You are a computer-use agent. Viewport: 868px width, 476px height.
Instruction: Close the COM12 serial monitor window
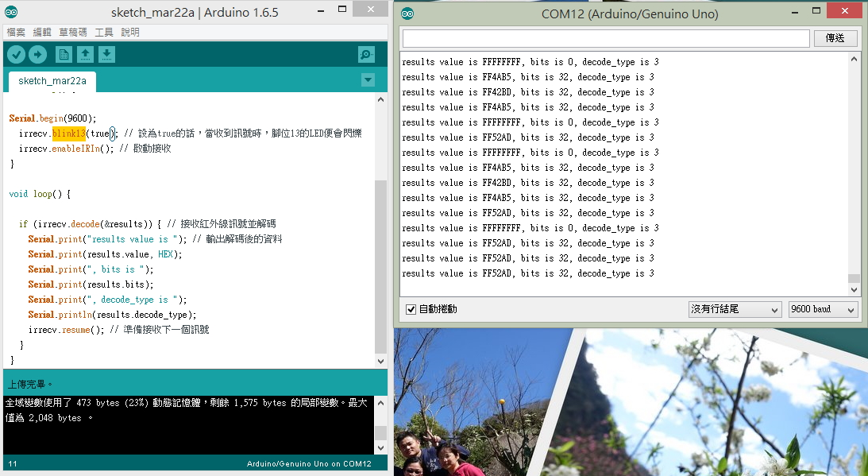pos(844,10)
